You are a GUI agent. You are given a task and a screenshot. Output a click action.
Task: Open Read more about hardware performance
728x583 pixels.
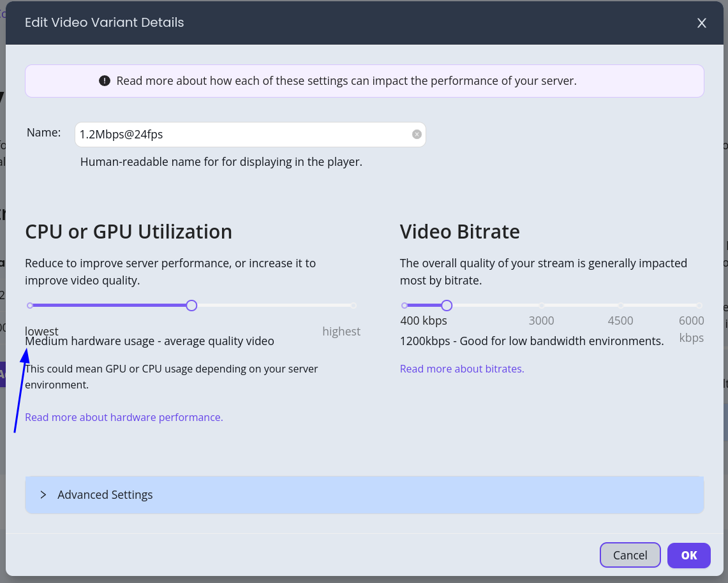(x=124, y=417)
